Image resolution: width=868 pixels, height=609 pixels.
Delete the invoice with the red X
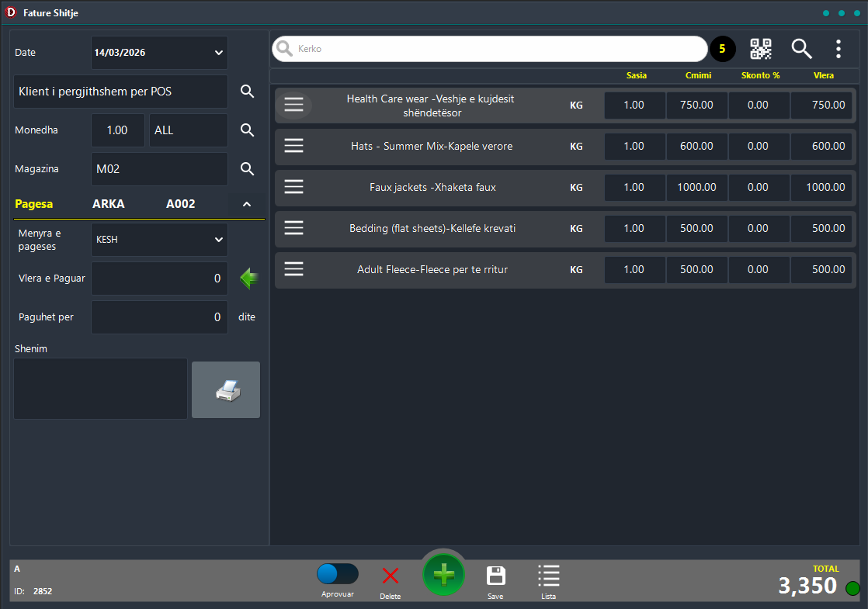391,576
